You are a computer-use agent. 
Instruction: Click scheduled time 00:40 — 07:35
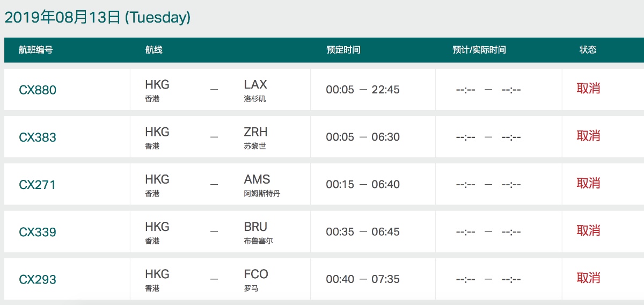363,279
